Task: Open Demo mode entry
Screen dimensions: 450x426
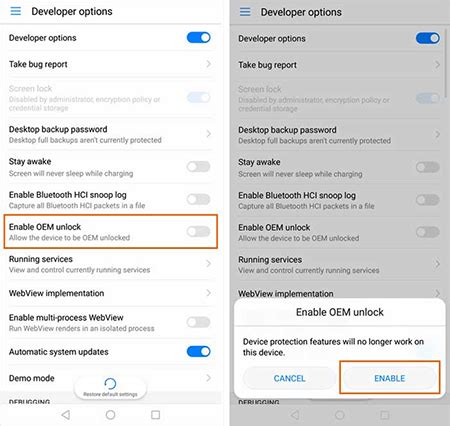Action: [110, 378]
